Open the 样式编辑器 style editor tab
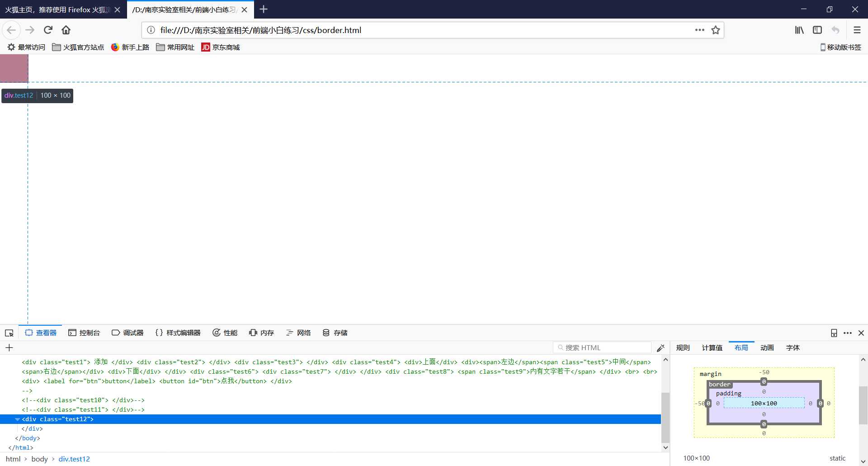Screen dimensions: 868x466 [178, 333]
